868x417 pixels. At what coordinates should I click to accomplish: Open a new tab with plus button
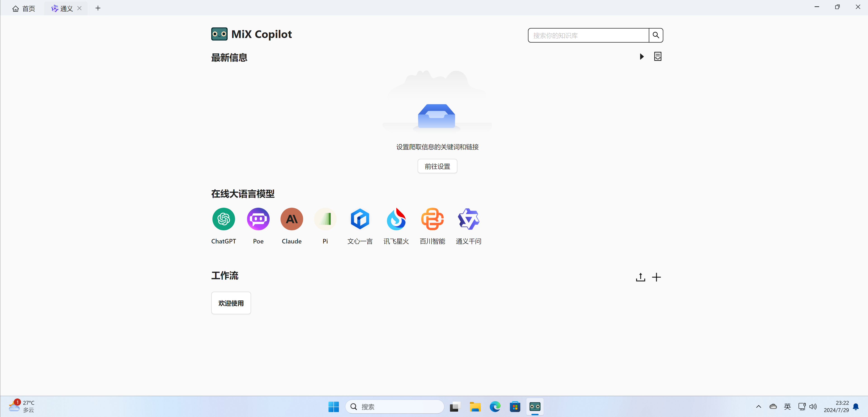point(98,8)
